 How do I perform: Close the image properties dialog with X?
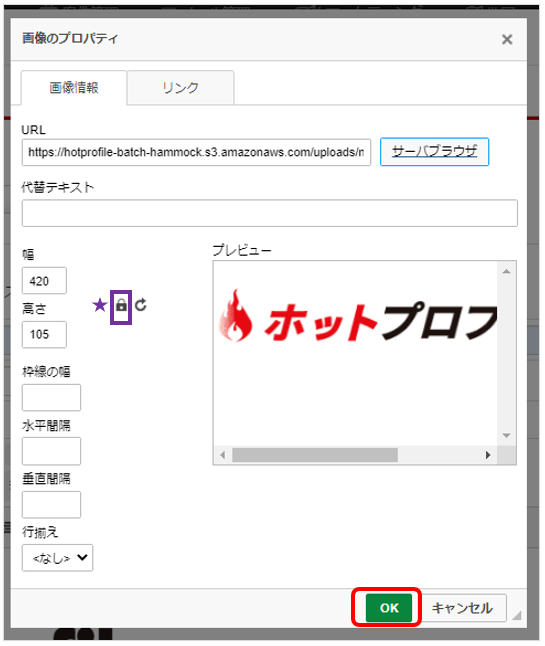pos(507,40)
